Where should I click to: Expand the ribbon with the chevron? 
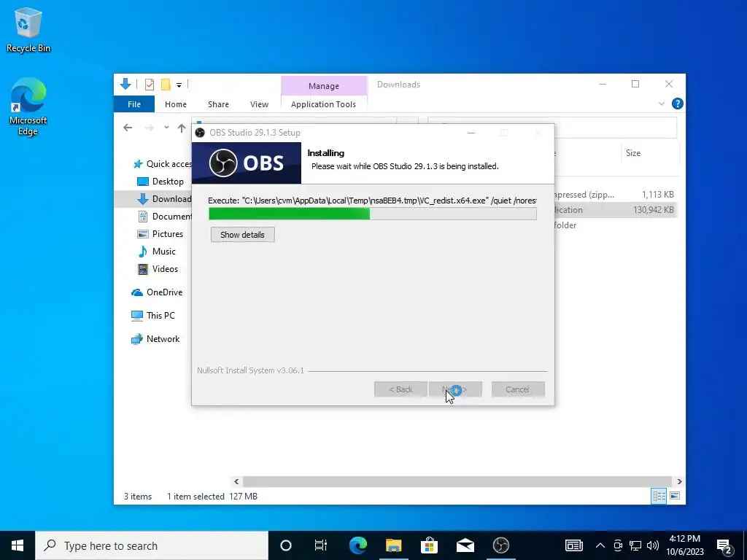click(x=661, y=104)
